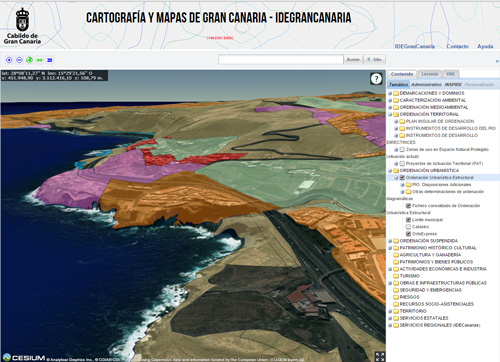The width and height of the screenshot is (500, 362).
Task: Click the first circular zoom-in toolbar icon
Action: (9, 60)
